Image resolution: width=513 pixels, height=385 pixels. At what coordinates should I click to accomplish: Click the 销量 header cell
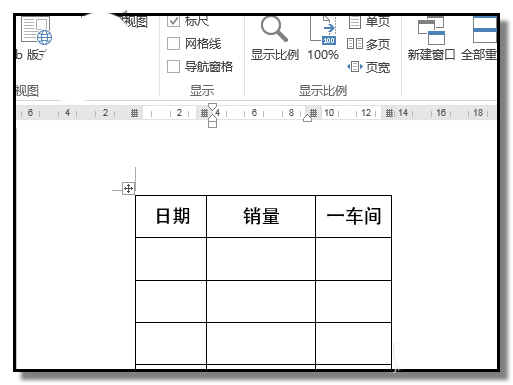point(261,216)
